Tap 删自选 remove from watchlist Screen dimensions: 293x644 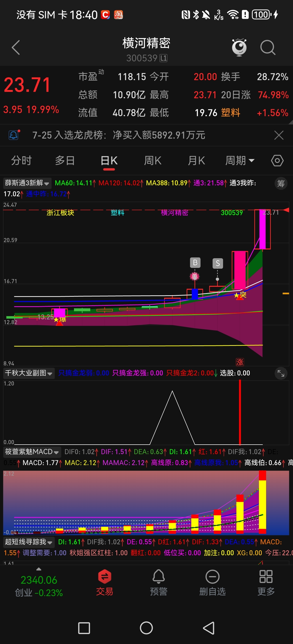(x=213, y=583)
